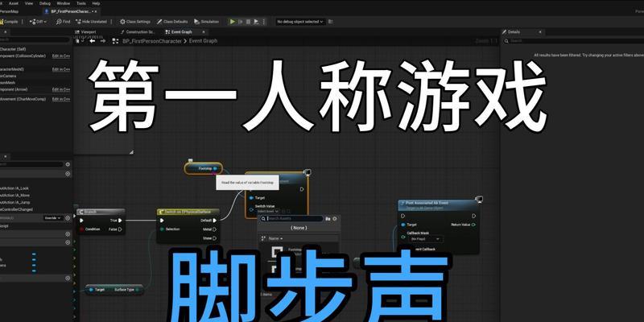The image size is (644, 322).
Task: Close the Event Graph tab
Action: click(204, 31)
